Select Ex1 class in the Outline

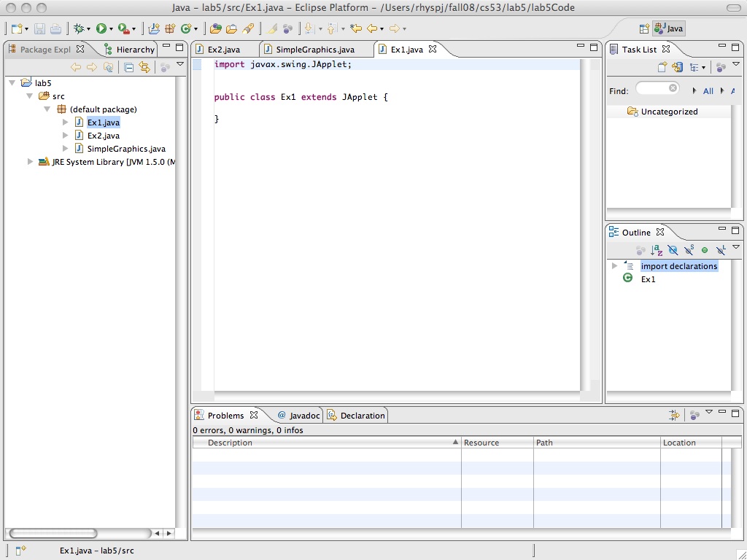[648, 279]
